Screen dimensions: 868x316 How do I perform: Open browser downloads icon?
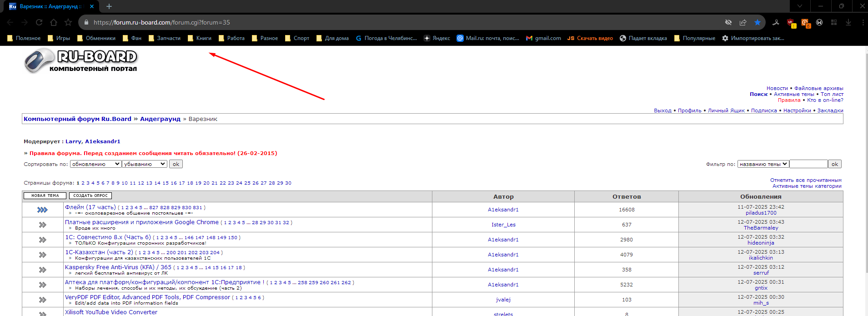(848, 22)
